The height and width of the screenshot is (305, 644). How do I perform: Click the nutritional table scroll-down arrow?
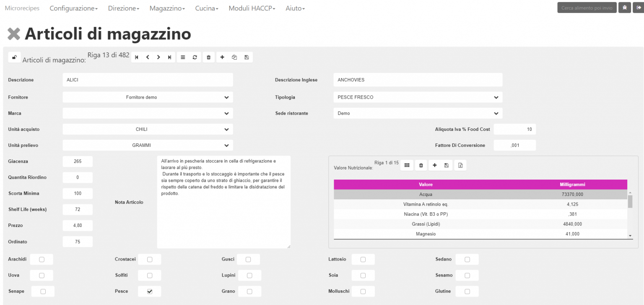[630, 236]
